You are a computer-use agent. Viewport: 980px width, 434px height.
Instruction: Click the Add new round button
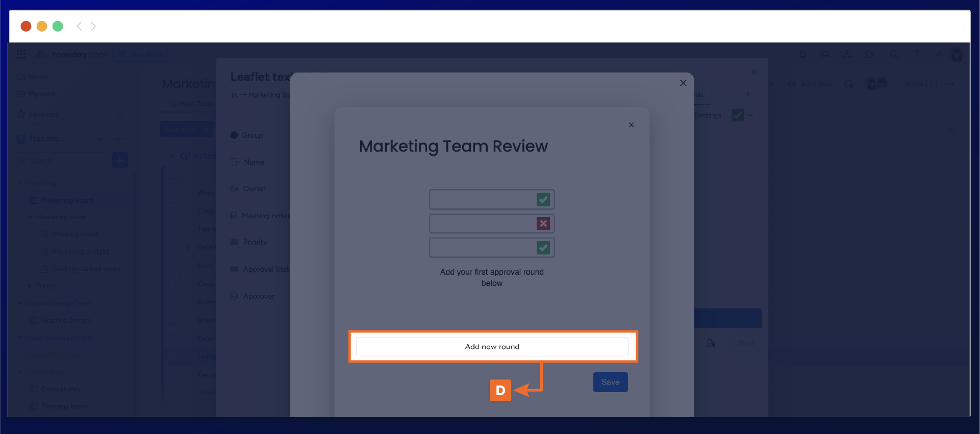point(492,347)
